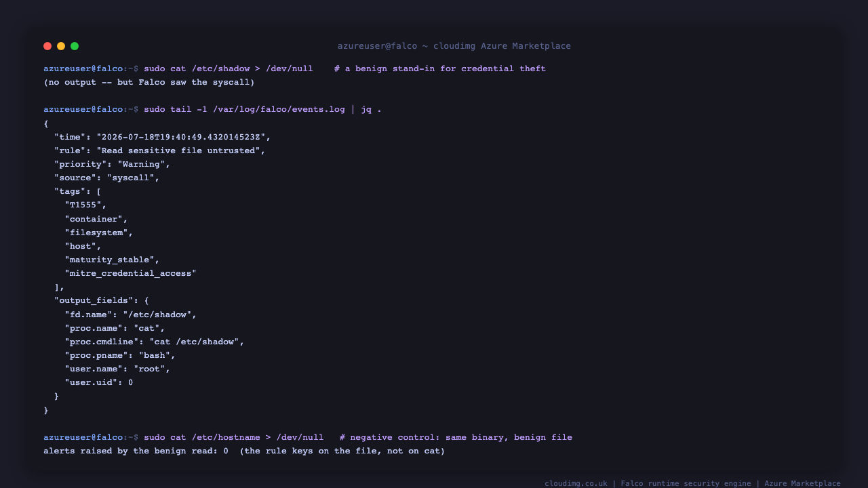Click the green maximize window dot
The width and height of the screenshot is (868, 488).
click(x=75, y=46)
